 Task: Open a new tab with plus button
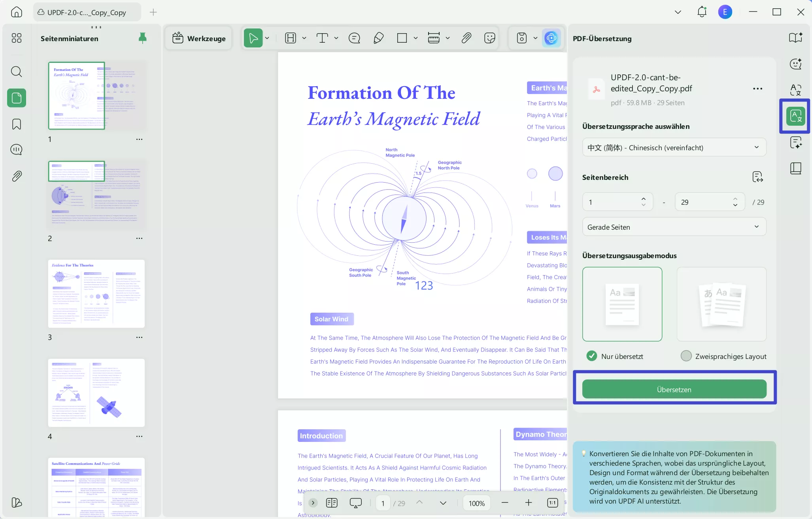tap(153, 12)
